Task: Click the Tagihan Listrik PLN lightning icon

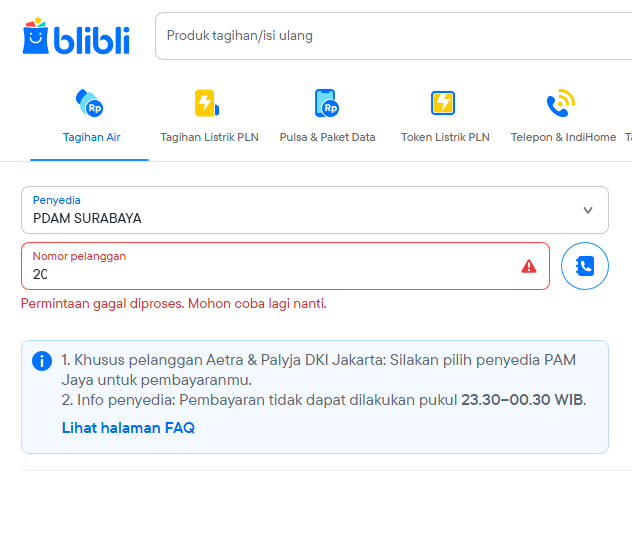Action: pos(207,103)
